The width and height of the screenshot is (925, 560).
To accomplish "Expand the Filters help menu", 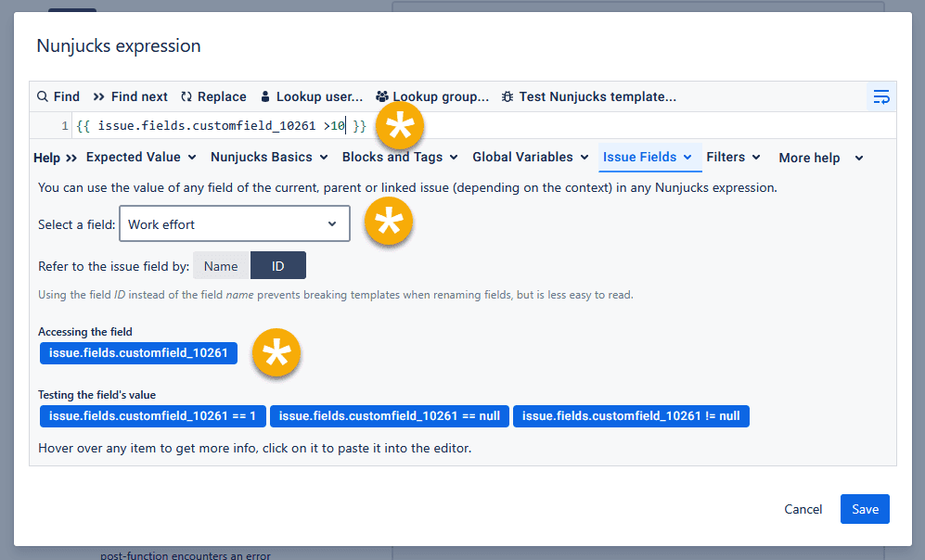I will (x=733, y=158).
